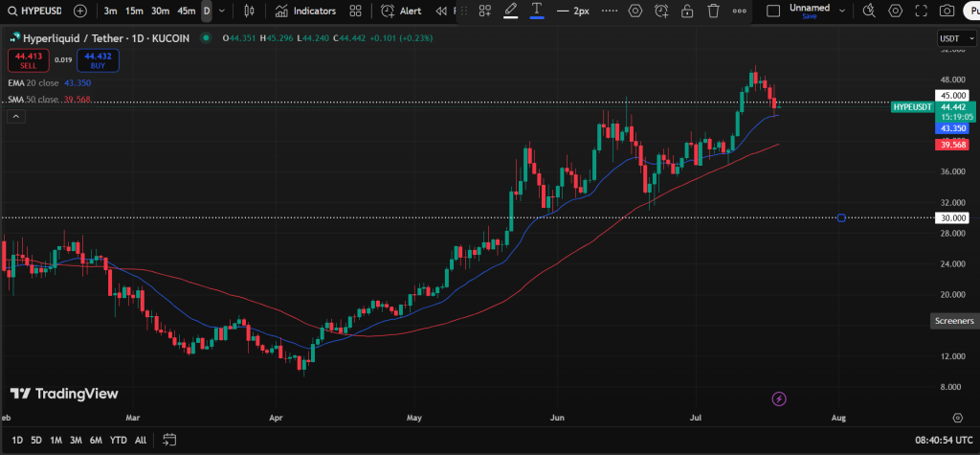The image size is (980, 455).
Task: Open the Screeners panel
Action: click(954, 321)
